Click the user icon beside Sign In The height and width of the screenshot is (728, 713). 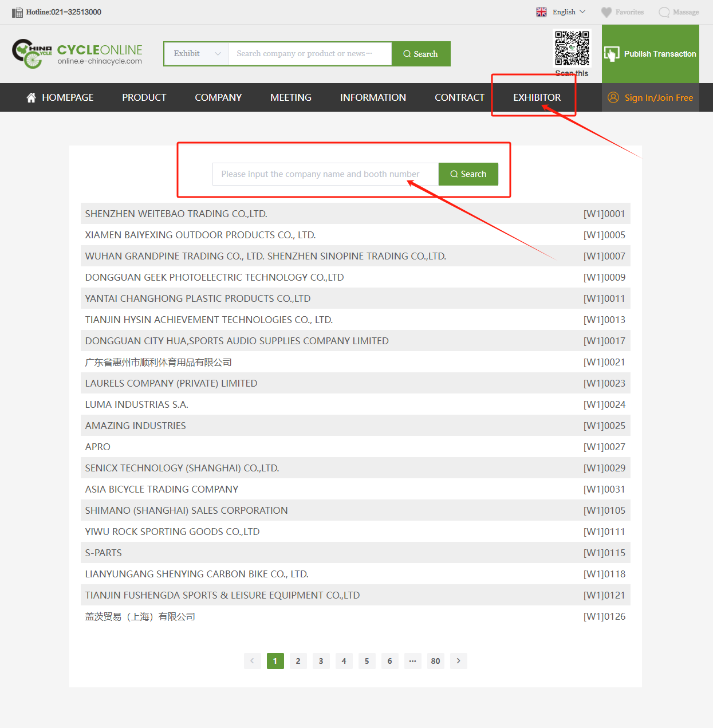[613, 97]
